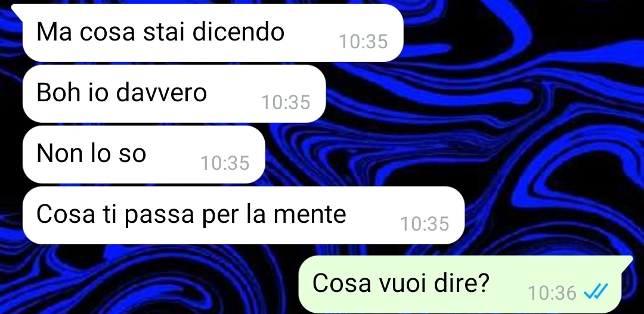Viewport: 644px width, 314px height.
Task: Click the word "dicendo" in the first message
Action: (239, 31)
